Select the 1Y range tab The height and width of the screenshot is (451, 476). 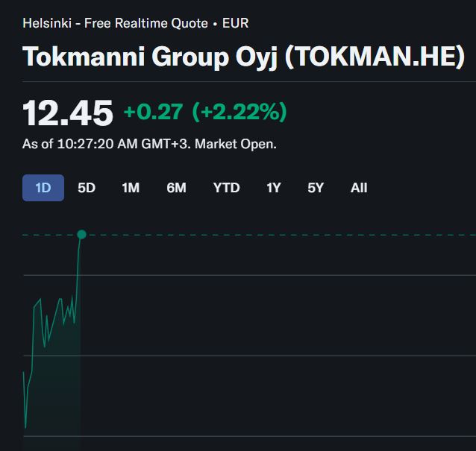pos(274,188)
